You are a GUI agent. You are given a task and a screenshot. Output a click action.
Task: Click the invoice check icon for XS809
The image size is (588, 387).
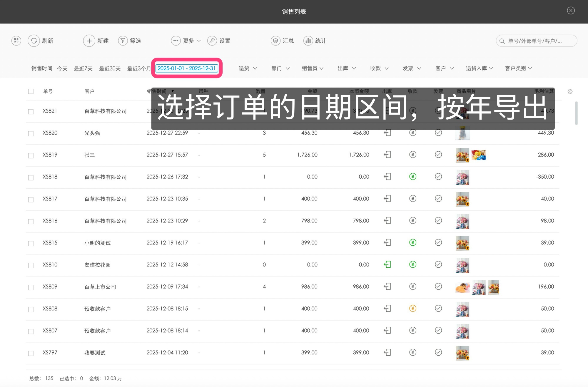[x=438, y=286]
